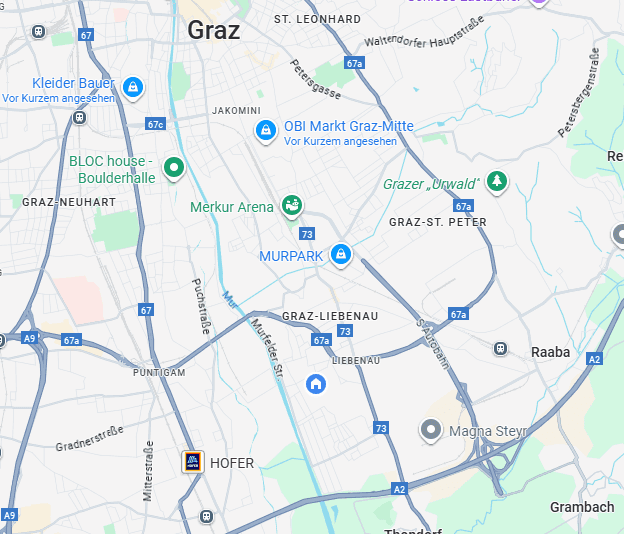
Task: Click the Grazer Urwald tree park pin
Action: 497,181
